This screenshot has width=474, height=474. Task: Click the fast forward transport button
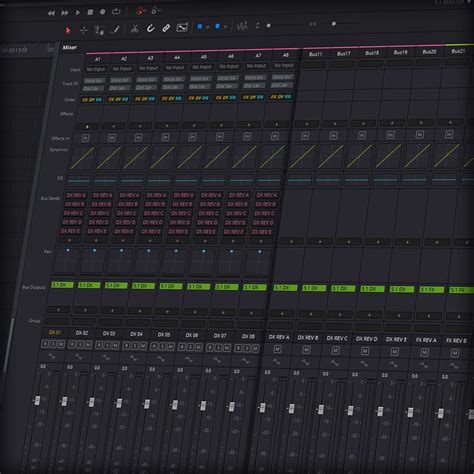pyautogui.click(x=65, y=13)
